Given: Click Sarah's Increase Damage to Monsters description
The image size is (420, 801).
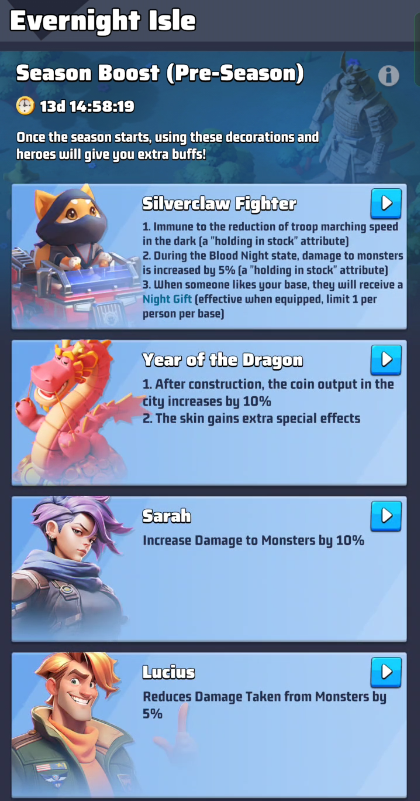Looking at the screenshot, I should (253, 540).
